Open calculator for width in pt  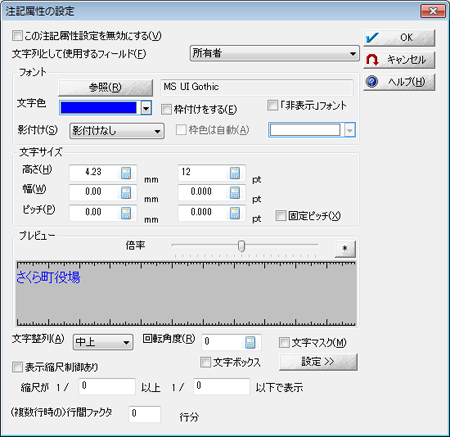point(235,193)
